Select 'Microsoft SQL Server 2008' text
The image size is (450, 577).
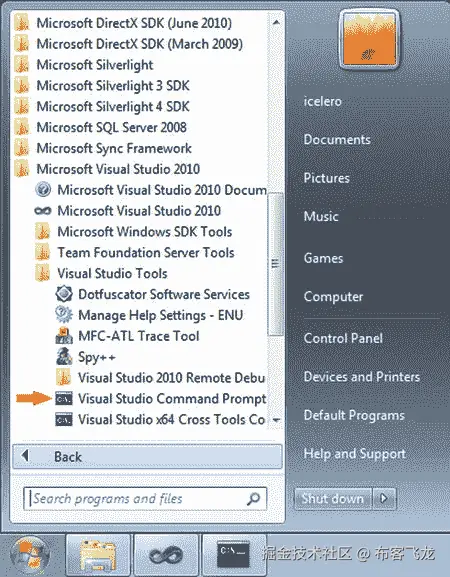(111, 128)
